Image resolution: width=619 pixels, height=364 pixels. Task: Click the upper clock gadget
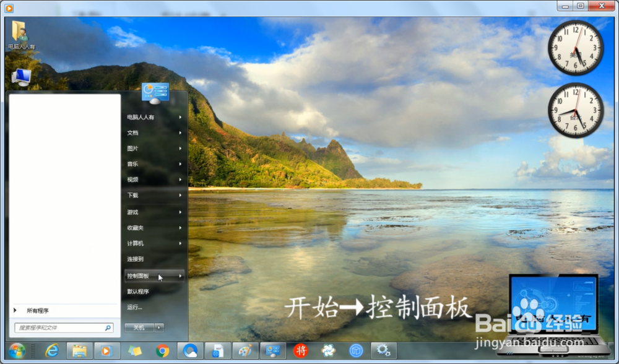576,48
